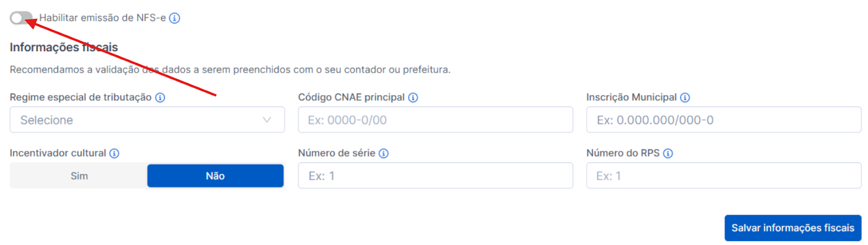Open info icon beside Número do RPS

click(668, 153)
